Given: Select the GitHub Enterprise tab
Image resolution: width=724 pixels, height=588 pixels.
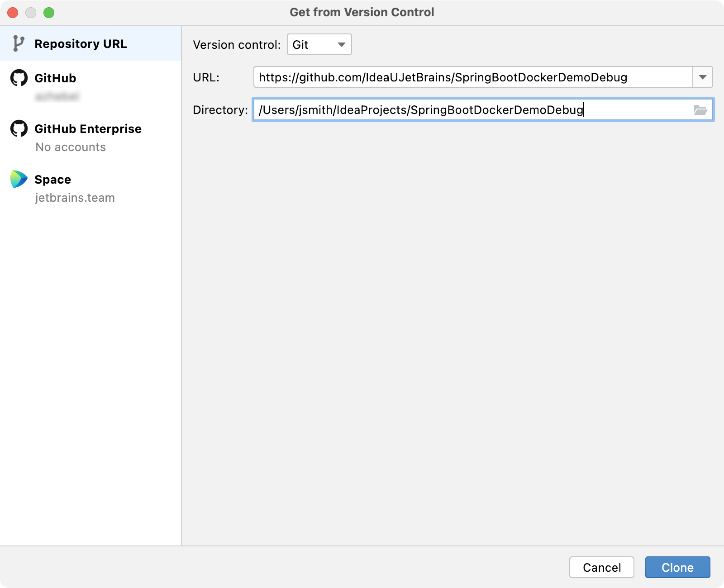Looking at the screenshot, I should point(90,137).
